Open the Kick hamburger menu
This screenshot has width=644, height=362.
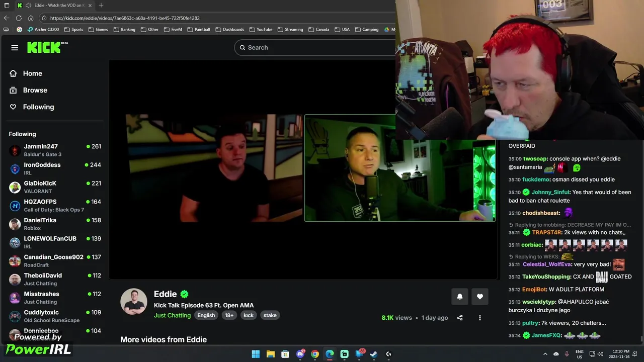[x=15, y=48]
